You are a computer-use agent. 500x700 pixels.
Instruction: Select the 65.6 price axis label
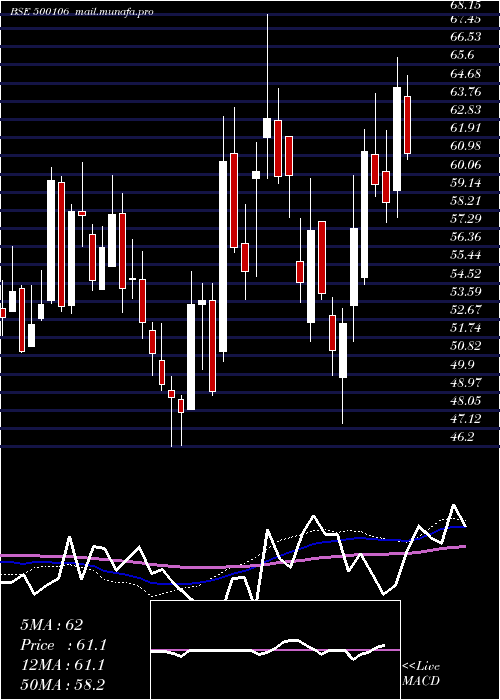(x=462, y=55)
